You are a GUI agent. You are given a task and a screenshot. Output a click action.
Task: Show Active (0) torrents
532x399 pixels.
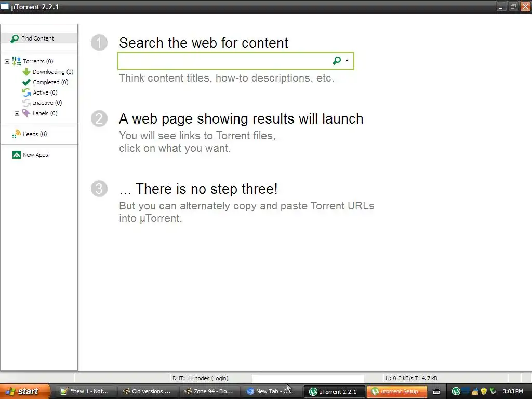coord(45,92)
